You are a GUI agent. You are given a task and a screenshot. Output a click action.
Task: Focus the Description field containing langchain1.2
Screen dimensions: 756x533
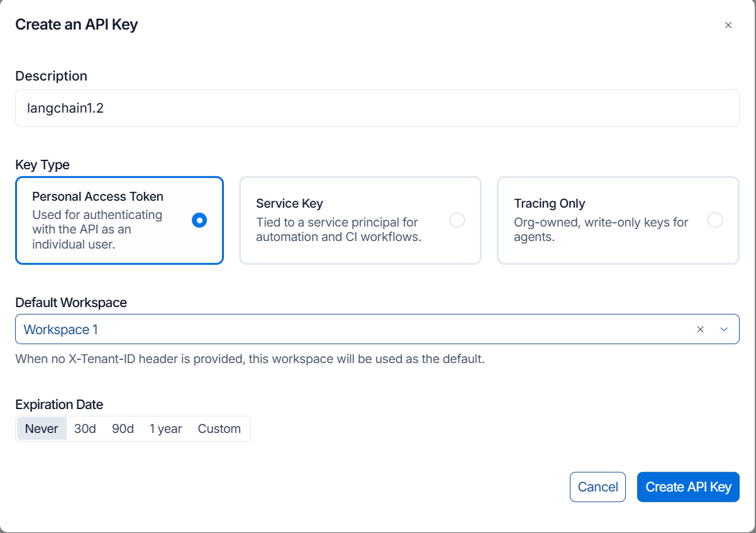[377, 108]
